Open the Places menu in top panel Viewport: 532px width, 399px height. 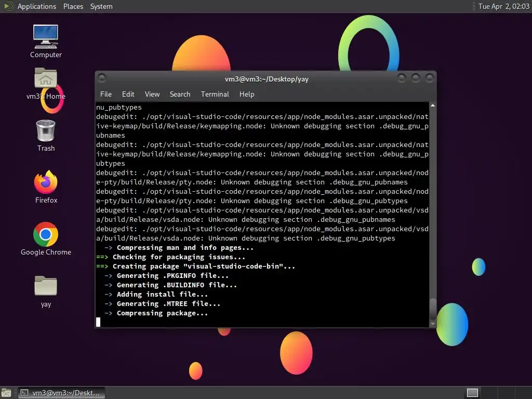click(x=73, y=6)
